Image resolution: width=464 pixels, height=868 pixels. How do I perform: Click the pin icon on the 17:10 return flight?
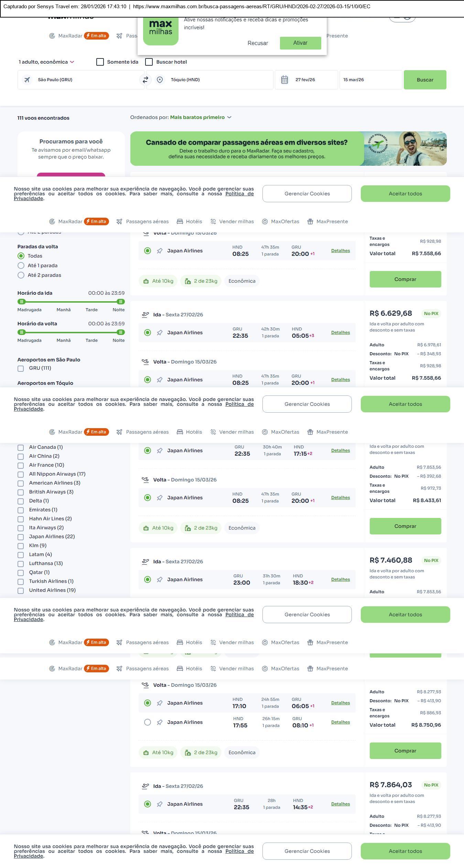160,703
